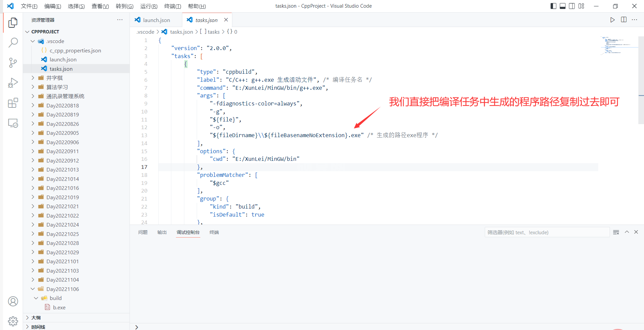Image resolution: width=644 pixels, height=330 pixels.
Task: Split the editor to the right
Action: (624, 20)
